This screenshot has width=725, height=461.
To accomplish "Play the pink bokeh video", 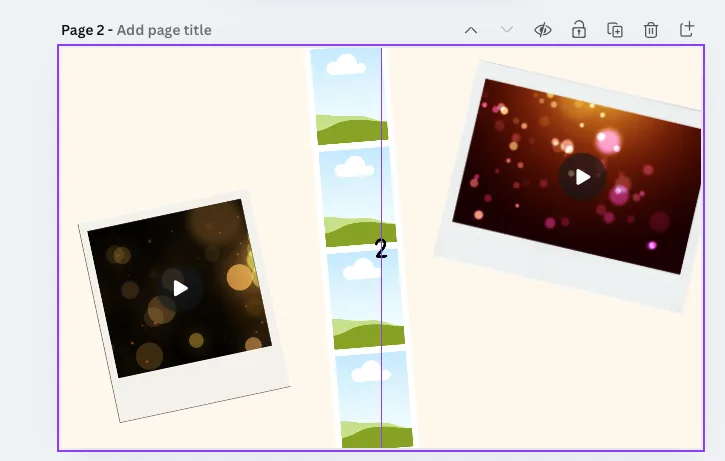I will pyautogui.click(x=583, y=177).
